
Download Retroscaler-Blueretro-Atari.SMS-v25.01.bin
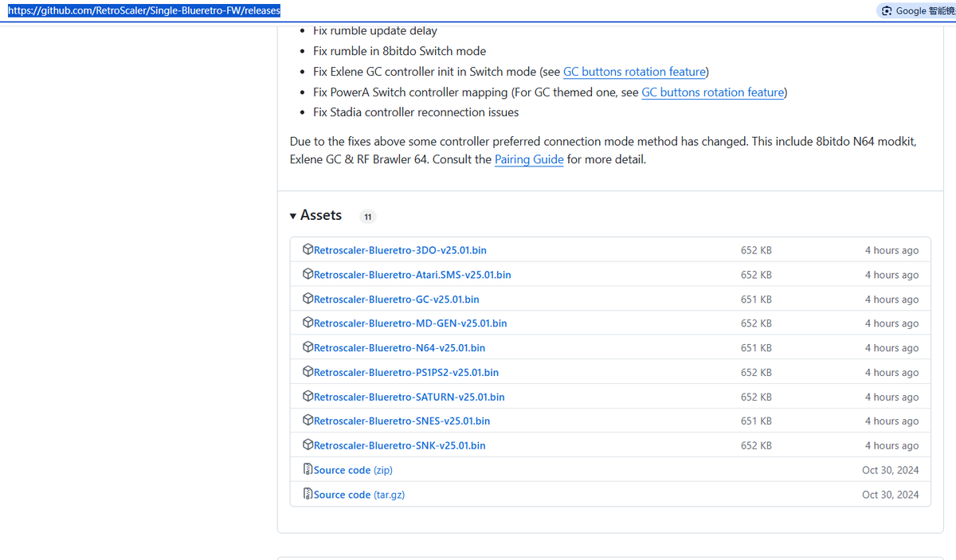click(413, 275)
